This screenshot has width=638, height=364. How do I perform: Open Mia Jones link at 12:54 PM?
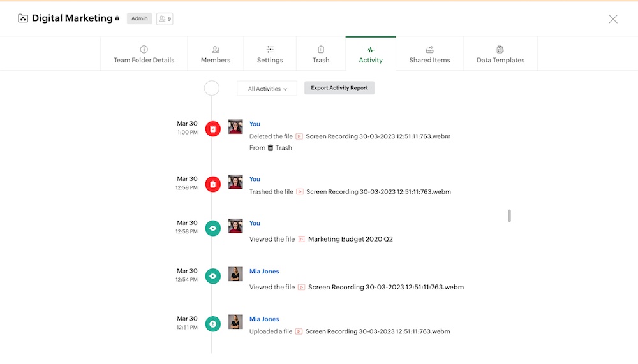pyautogui.click(x=264, y=272)
